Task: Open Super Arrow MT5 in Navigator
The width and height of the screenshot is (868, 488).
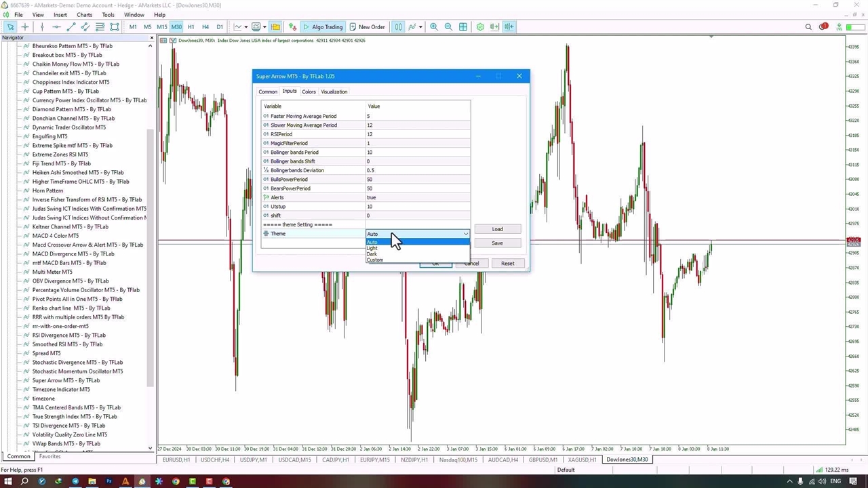Action: (x=66, y=380)
